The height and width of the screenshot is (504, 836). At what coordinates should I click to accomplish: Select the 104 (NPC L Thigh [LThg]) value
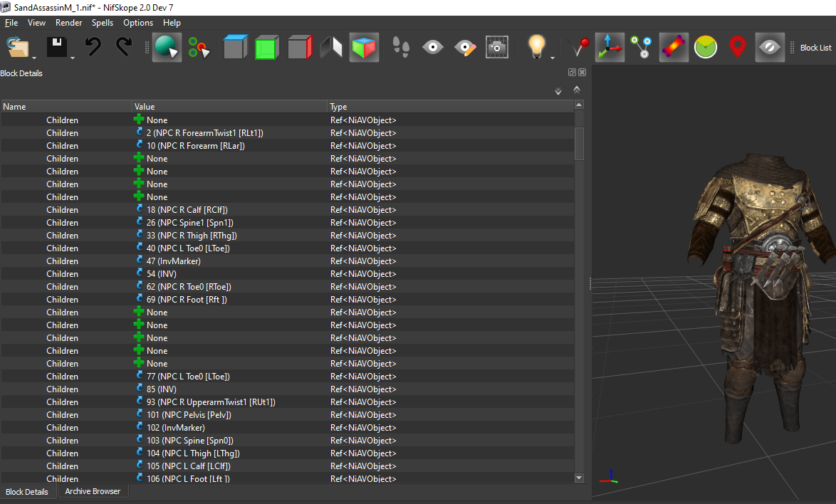[x=193, y=453]
